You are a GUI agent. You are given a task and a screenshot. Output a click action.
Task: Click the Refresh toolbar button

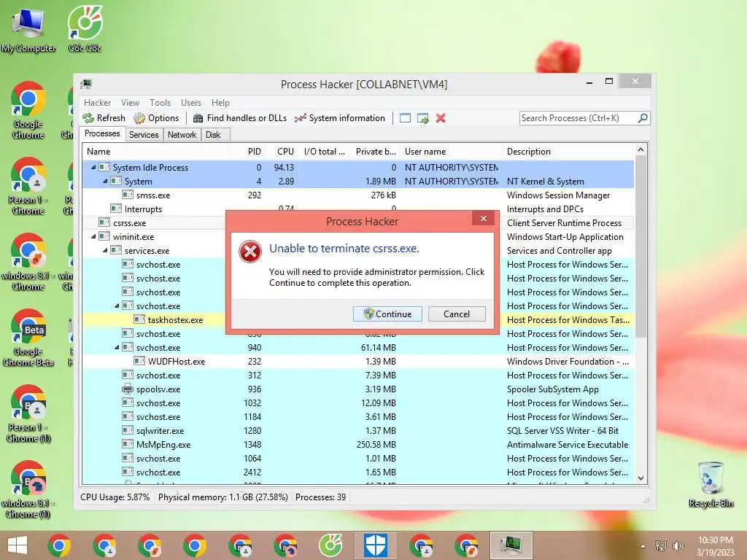coord(104,118)
